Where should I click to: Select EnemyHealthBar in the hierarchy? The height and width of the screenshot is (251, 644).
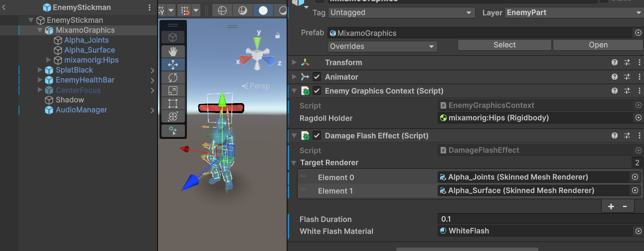(85, 80)
